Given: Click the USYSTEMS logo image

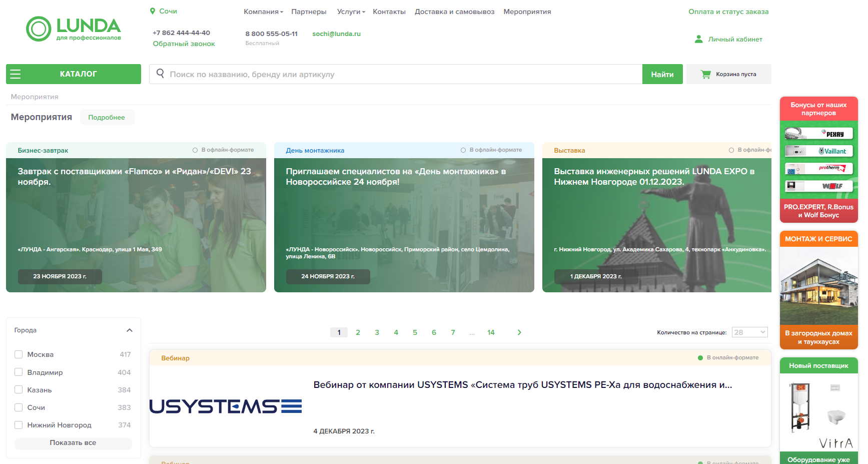Looking at the screenshot, I should coord(226,406).
